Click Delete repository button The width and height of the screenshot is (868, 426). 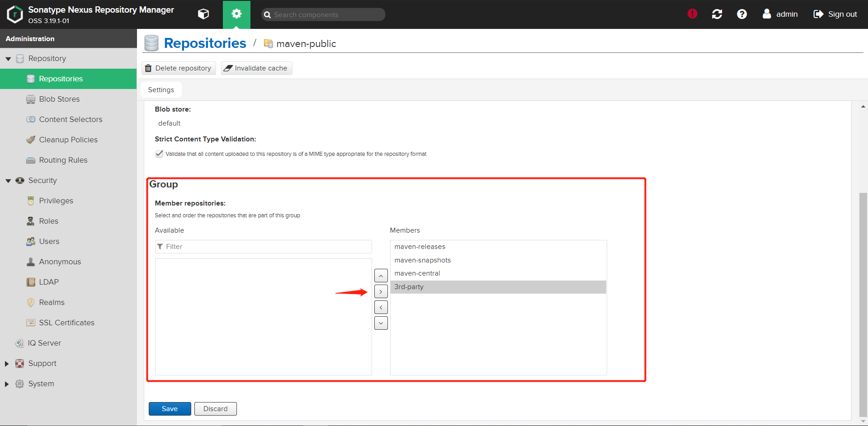tap(179, 68)
